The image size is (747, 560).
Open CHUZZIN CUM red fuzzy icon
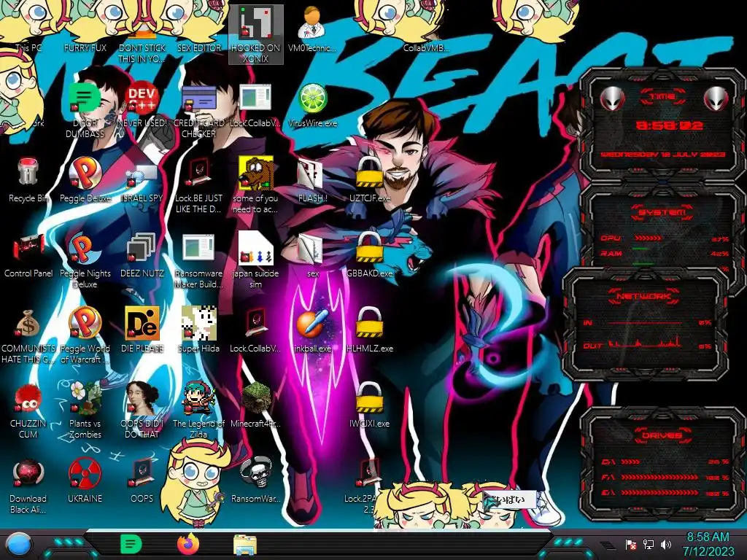click(x=28, y=411)
